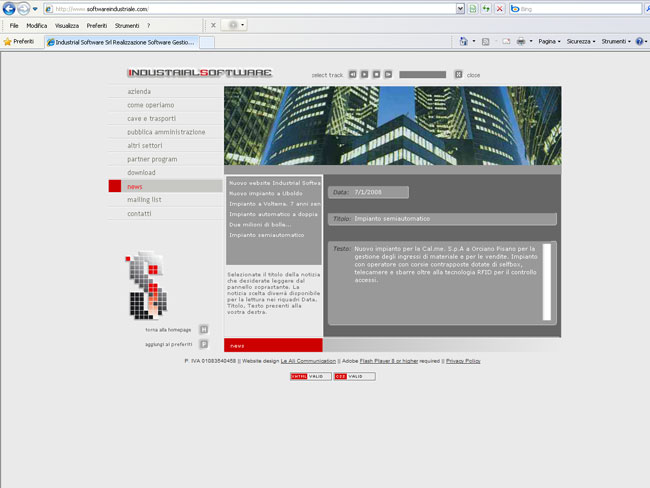Play the music track
The image size is (650, 488).
click(364, 74)
